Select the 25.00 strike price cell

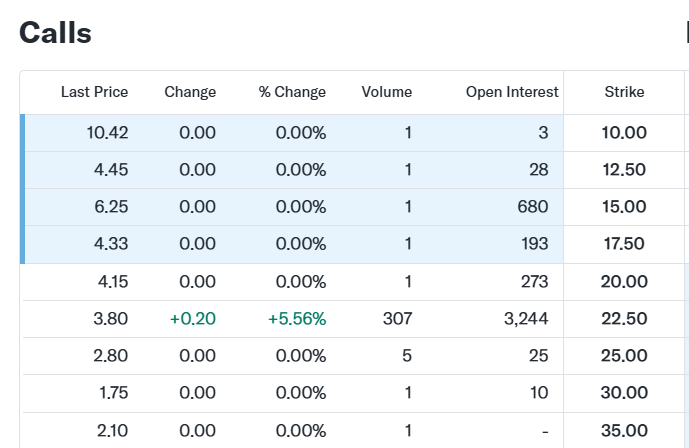tap(624, 355)
